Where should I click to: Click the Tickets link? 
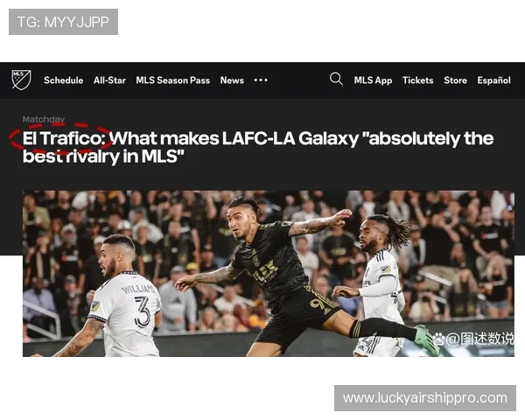418,80
